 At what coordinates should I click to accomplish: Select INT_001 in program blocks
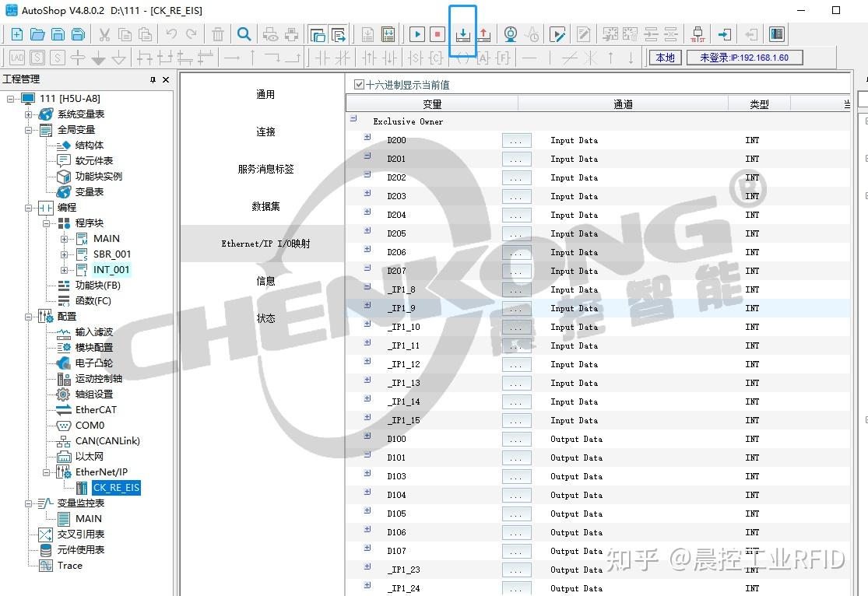pyautogui.click(x=111, y=269)
